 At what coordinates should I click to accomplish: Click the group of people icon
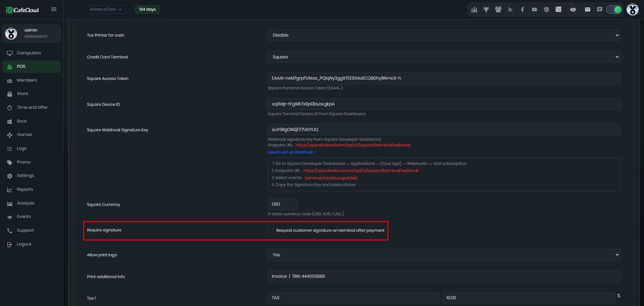pos(498,10)
